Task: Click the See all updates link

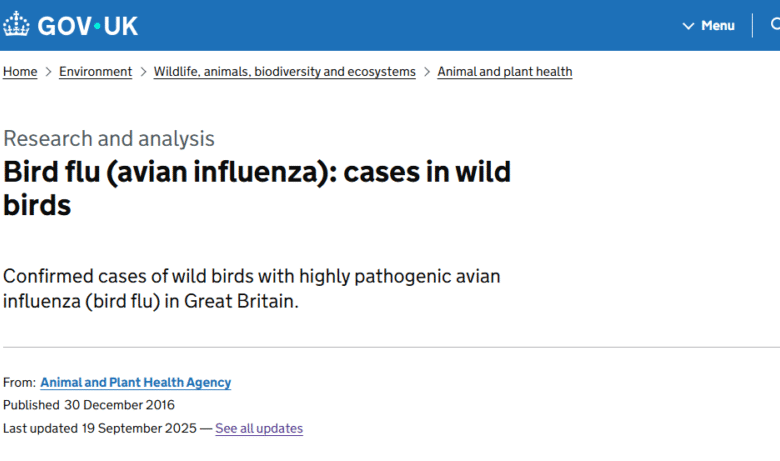Action: 259,429
